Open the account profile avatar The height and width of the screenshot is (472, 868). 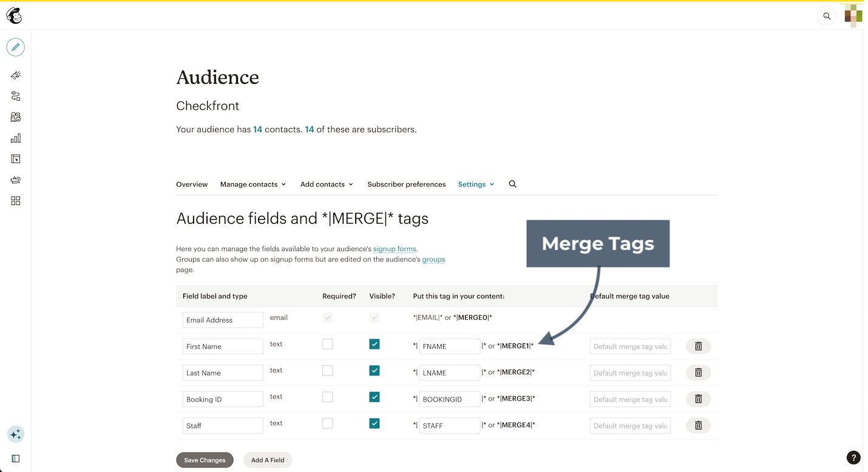click(x=853, y=16)
